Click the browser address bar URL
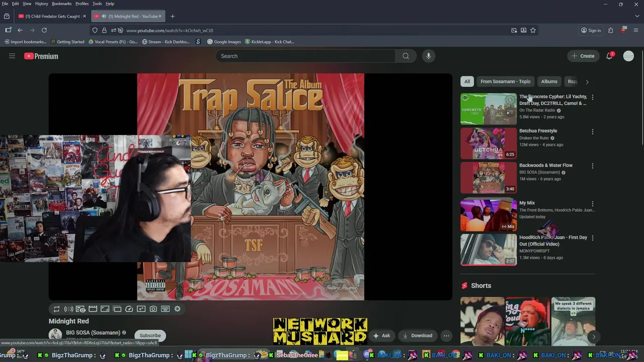 (170, 30)
